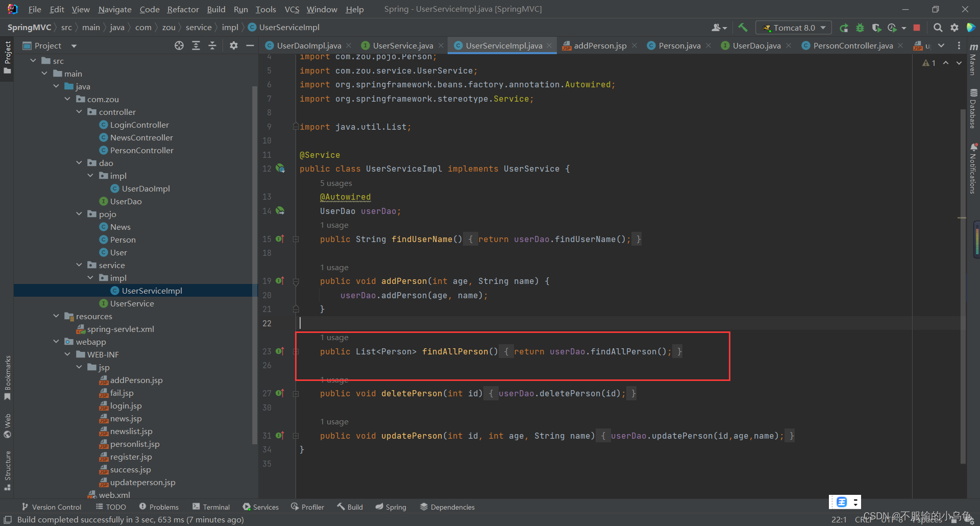This screenshot has width=980, height=526.
Task: Collapse the controller package in Project tree
Action: pos(79,112)
